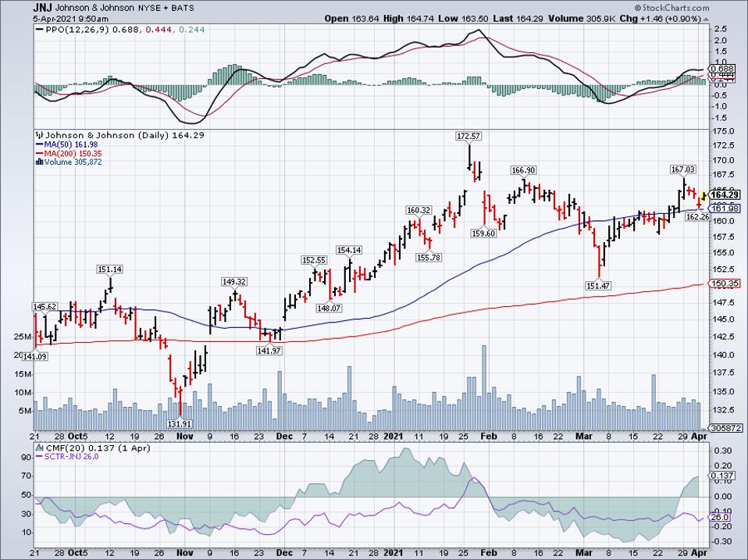748x560 pixels.
Task: Click the 'Last 164.29' header value
Action: 518,19
